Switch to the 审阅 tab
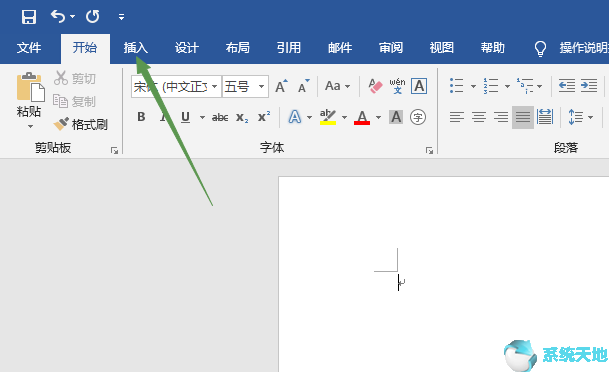The image size is (609, 372). point(391,48)
